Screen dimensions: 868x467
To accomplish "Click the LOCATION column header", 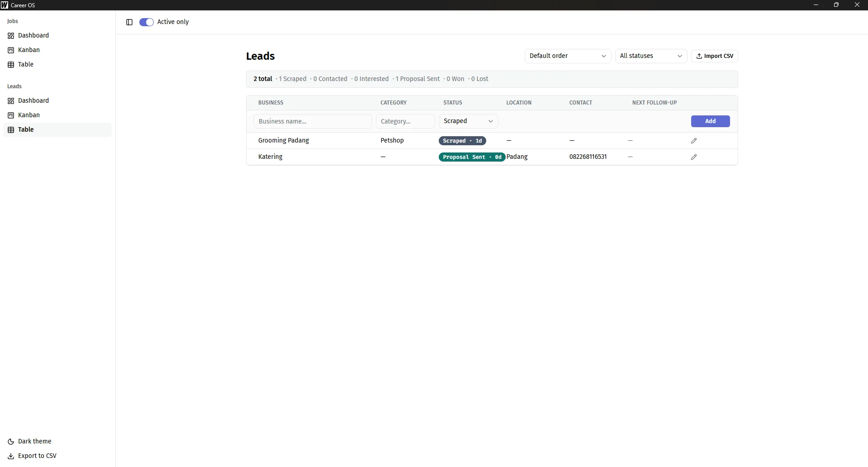I will coord(519,103).
